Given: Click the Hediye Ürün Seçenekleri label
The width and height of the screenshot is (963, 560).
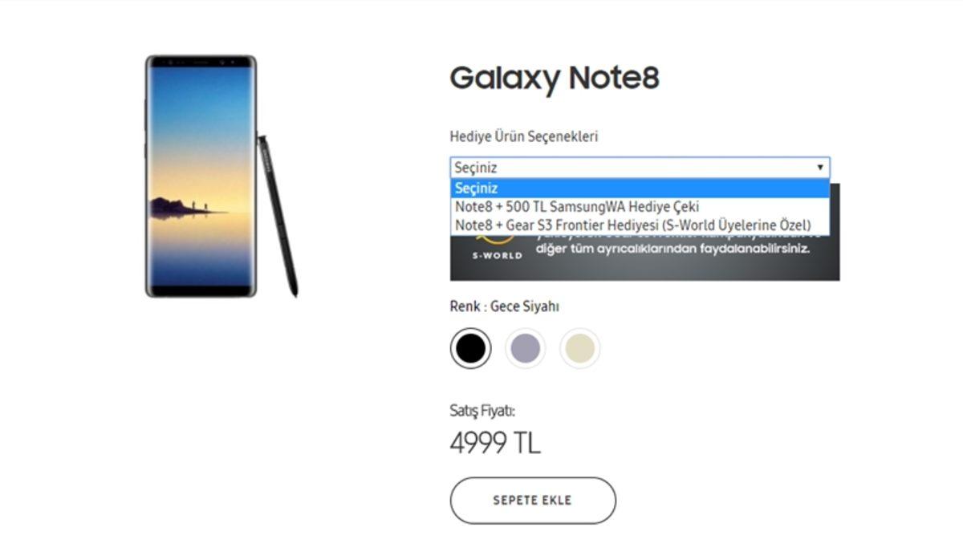Looking at the screenshot, I should pos(522,136).
